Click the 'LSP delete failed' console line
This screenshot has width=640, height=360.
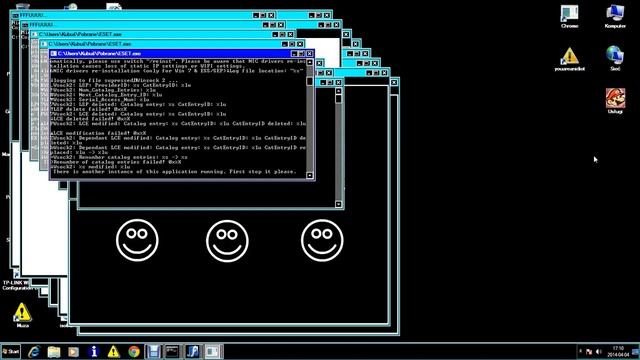[89, 109]
